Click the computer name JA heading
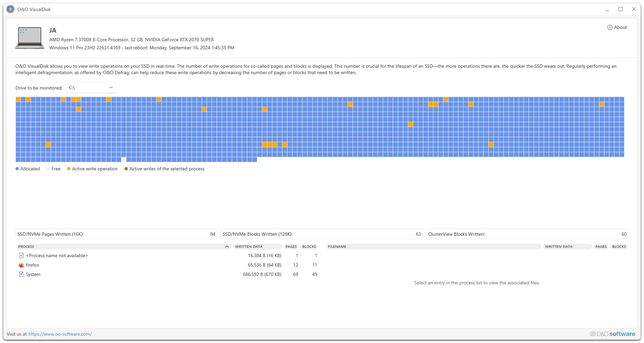The width and height of the screenshot is (644, 343). point(53,30)
